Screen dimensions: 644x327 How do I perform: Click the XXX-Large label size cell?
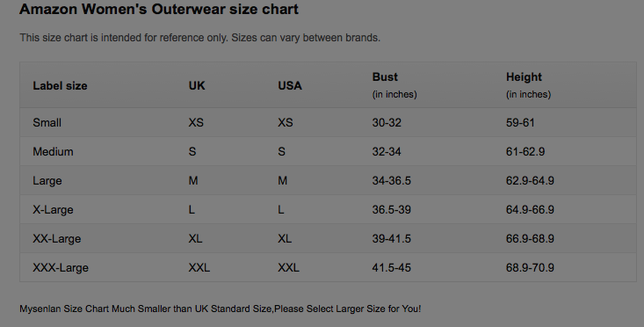tap(61, 268)
